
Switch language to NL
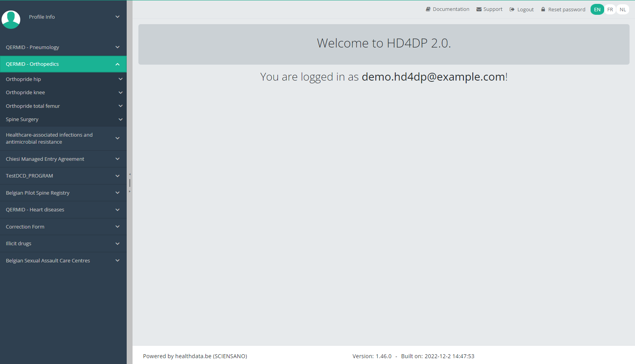pos(623,9)
